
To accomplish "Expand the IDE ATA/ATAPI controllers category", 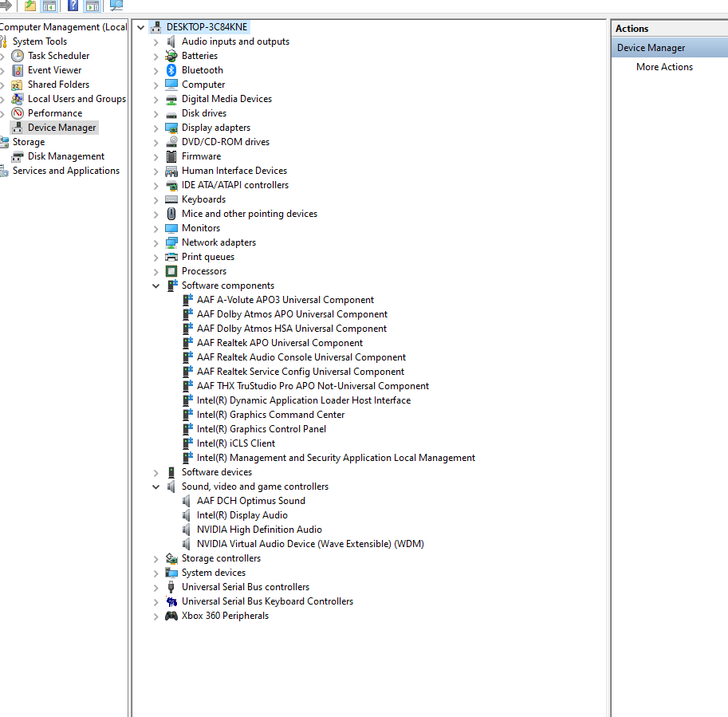I will point(155,185).
